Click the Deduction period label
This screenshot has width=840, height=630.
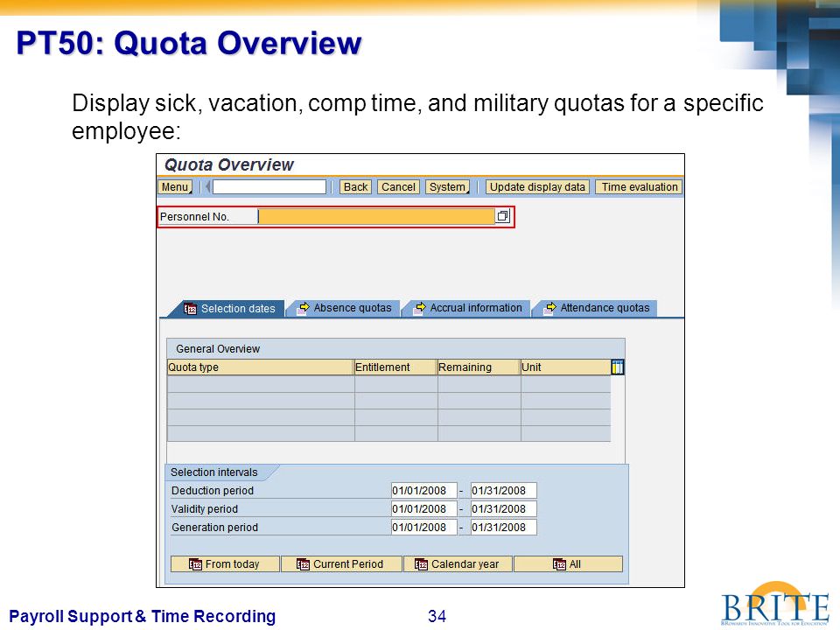point(213,490)
